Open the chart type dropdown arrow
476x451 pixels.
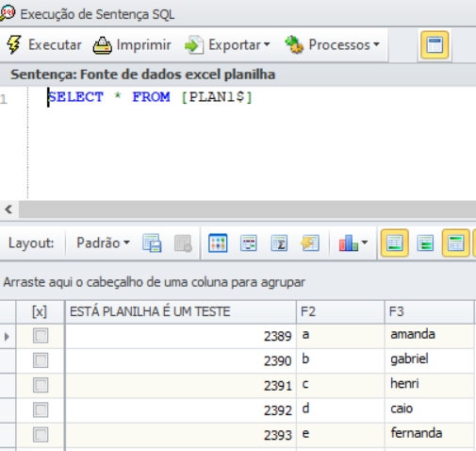365,242
